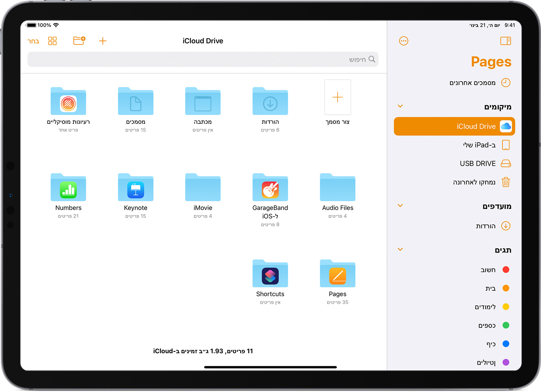This screenshot has height=392, width=541.
Task: Collapse the מועדפים section
Action: tap(400, 205)
